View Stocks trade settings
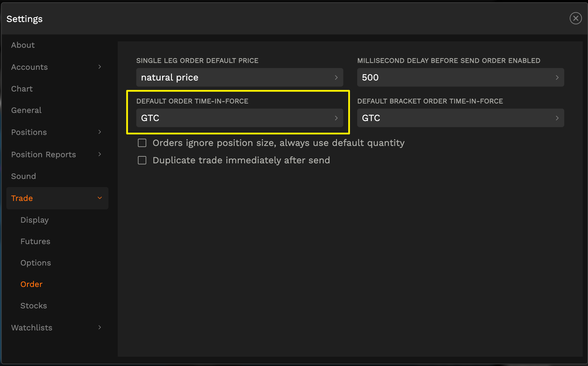 click(34, 305)
